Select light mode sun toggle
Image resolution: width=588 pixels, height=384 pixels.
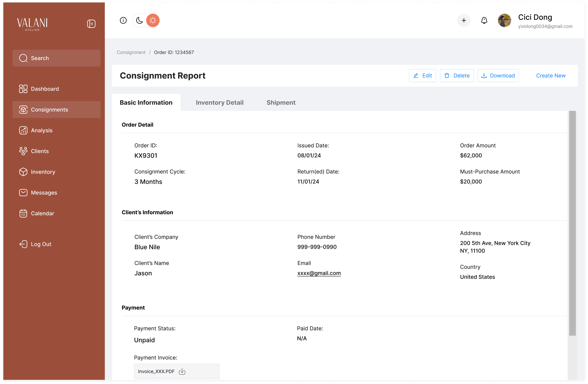tap(153, 20)
